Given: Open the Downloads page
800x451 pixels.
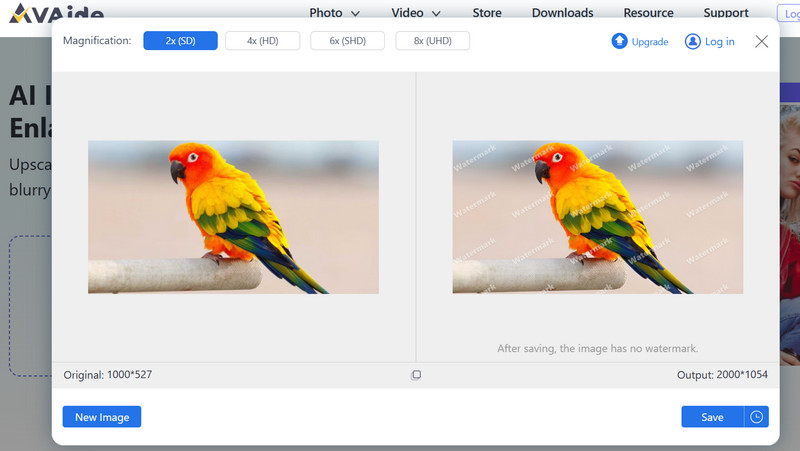Looking at the screenshot, I should [562, 13].
